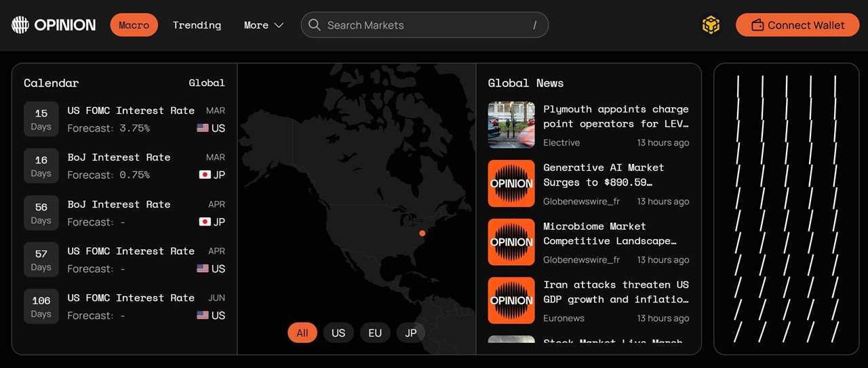Click the BNB chain network icon
Image resolution: width=868 pixels, height=368 pixels.
pyautogui.click(x=711, y=25)
